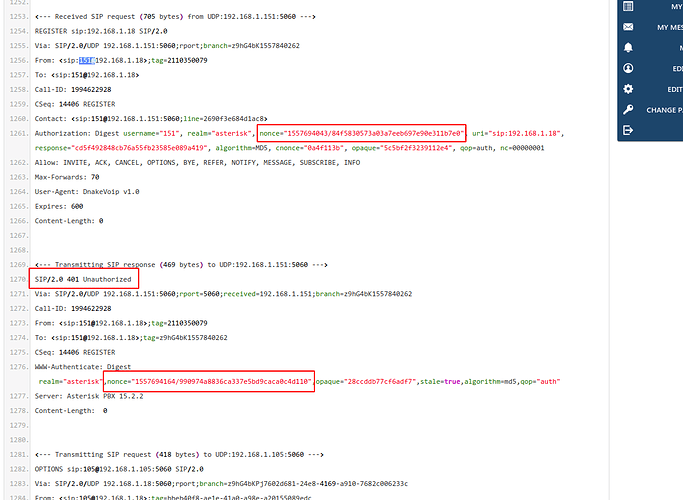The width and height of the screenshot is (683, 500).
Task: Click the user profile avatar icon
Action: coord(628,68)
